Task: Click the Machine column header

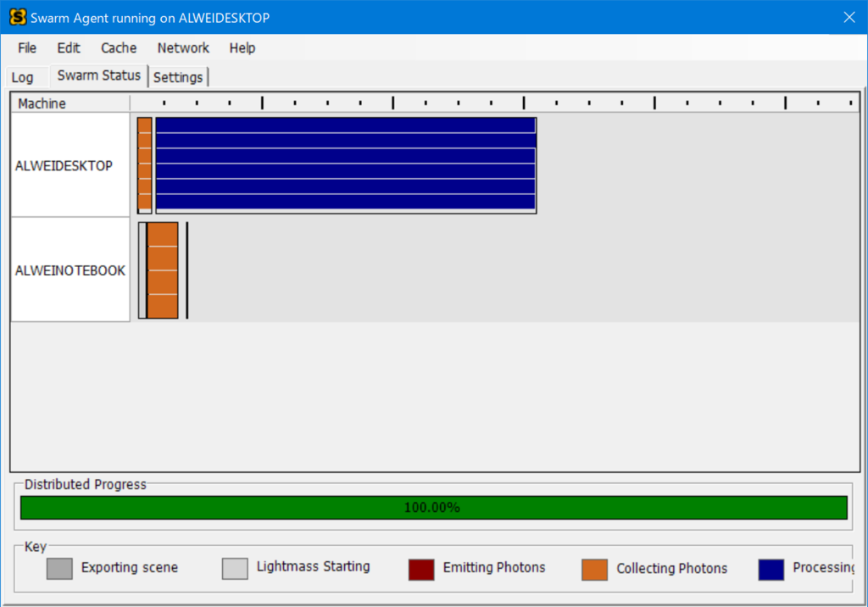Action: point(70,103)
